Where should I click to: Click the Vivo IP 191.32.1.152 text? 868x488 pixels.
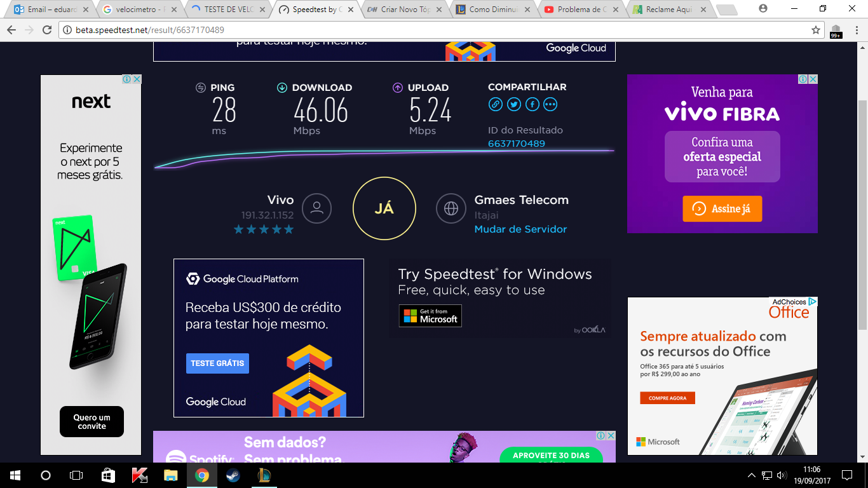[x=268, y=215]
